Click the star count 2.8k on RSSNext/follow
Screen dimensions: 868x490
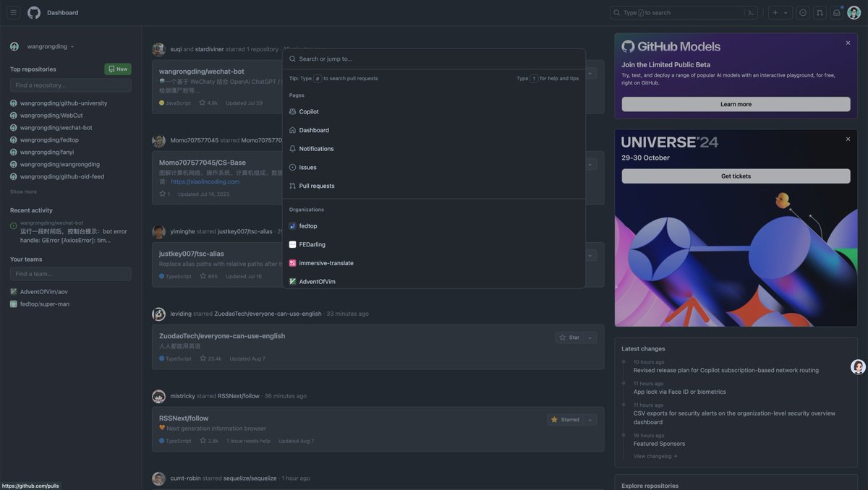tap(209, 441)
